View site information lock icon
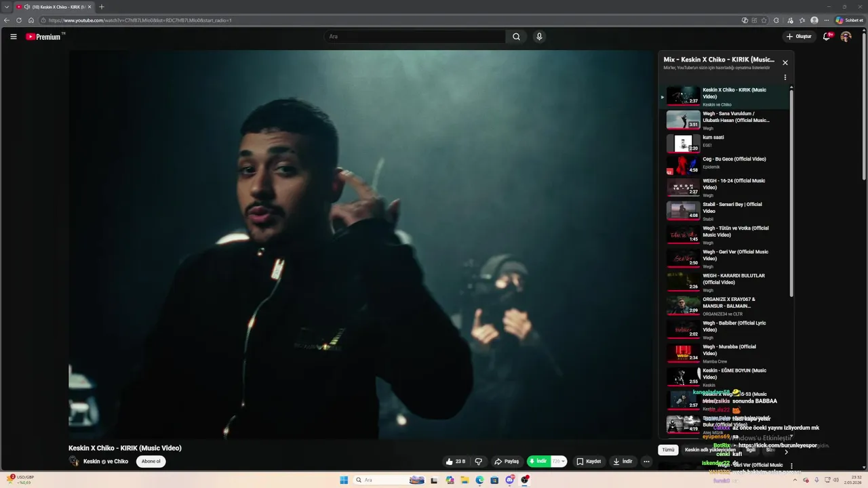This screenshot has width=868, height=488. pyautogui.click(x=43, y=20)
